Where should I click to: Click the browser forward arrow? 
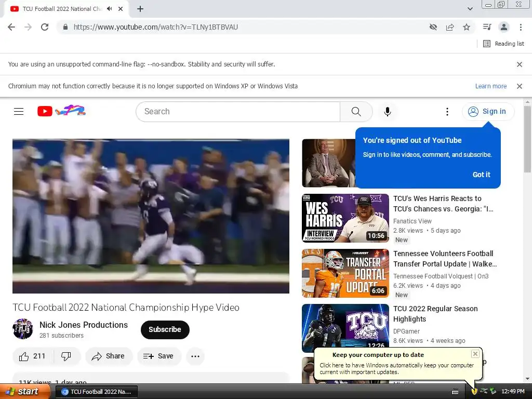pyautogui.click(x=28, y=27)
